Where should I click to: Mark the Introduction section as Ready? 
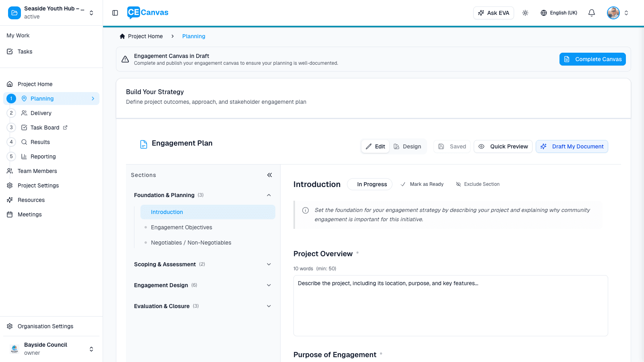[422, 184]
